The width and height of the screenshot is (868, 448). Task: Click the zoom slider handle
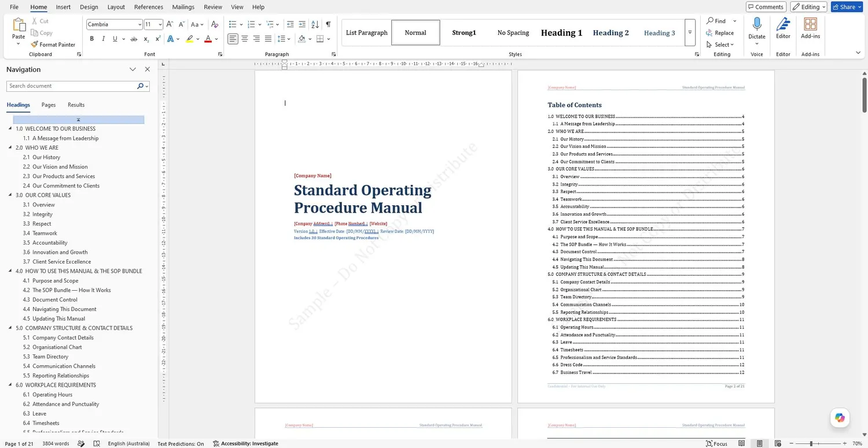point(811,443)
